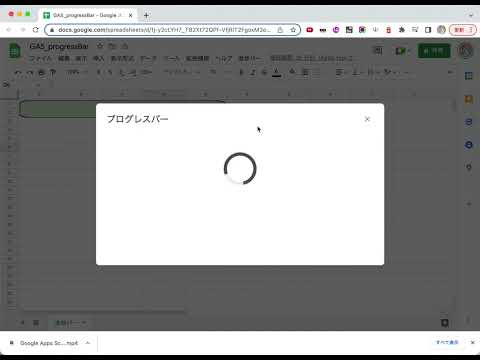Collapse the Sheets toolbar with the arrow
The height and width of the screenshot is (360, 480).
pos(450,72)
